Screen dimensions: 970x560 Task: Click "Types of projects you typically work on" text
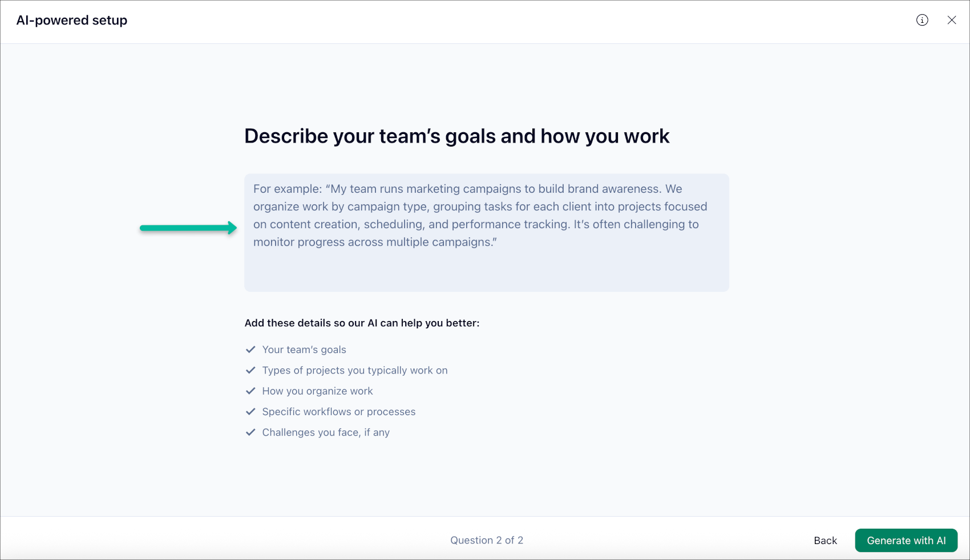coord(355,370)
